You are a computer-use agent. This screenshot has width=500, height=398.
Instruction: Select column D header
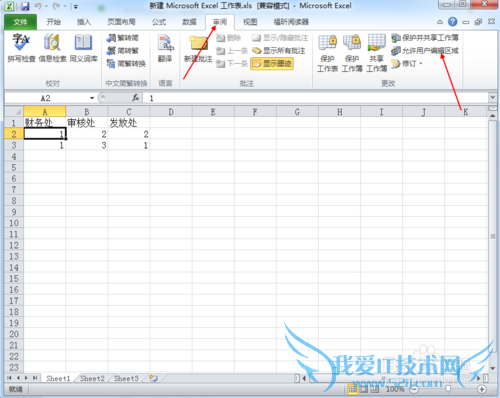pos(171,112)
